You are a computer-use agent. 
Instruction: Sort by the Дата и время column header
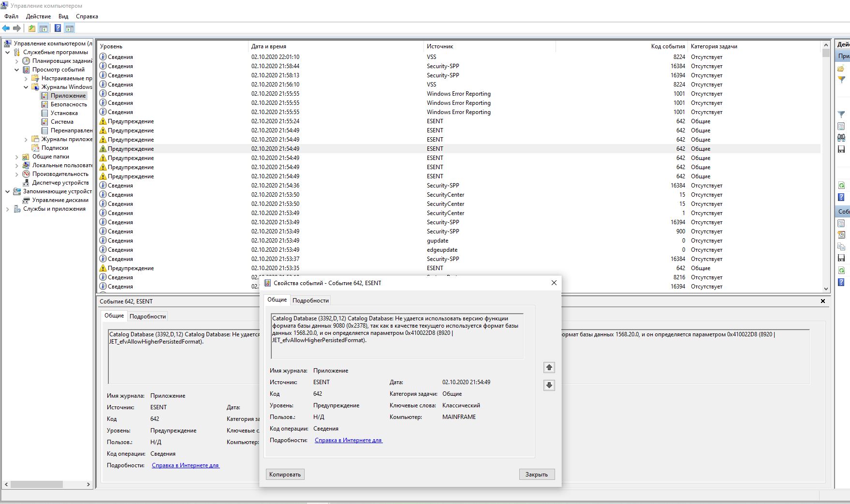click(336, 46)
